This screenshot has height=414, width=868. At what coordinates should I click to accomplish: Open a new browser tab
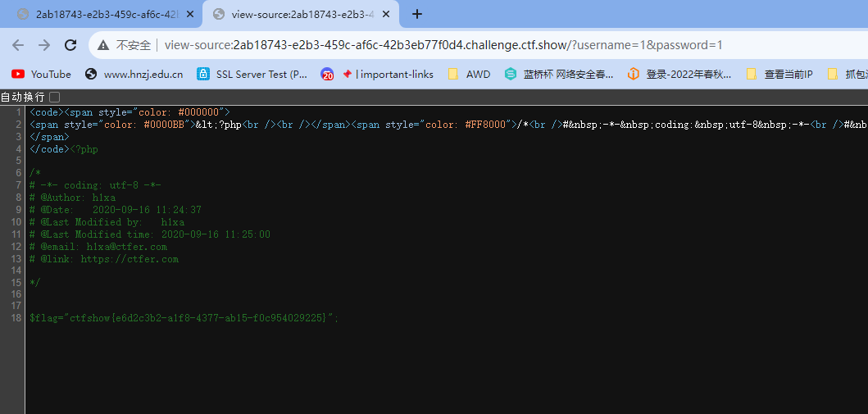(417, 15)
